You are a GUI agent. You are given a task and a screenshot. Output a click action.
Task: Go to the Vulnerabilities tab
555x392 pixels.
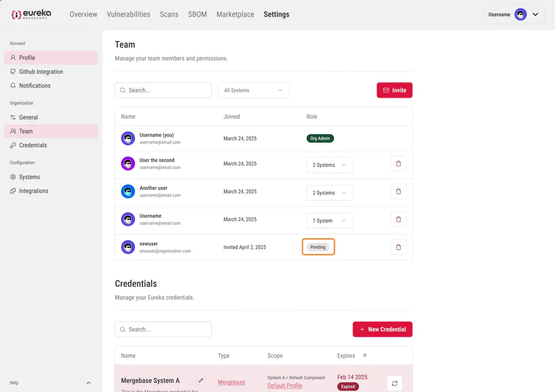[128, 14]
